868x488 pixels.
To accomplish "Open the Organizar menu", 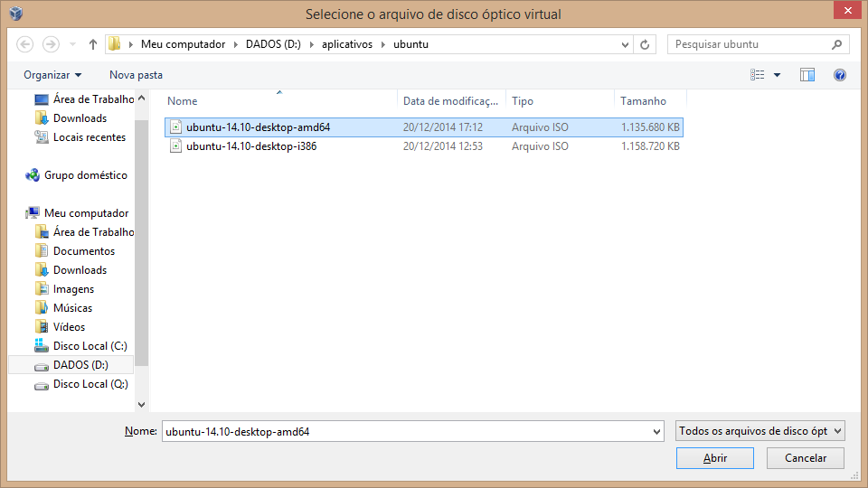I will coord(52,75).
